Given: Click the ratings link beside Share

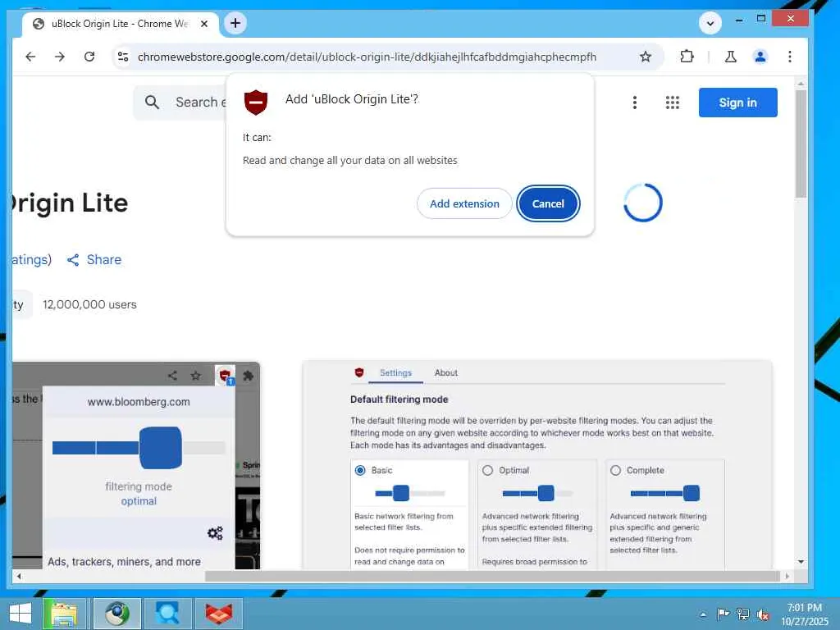Looking at the screenshot, I should click(x=32, y=260).
